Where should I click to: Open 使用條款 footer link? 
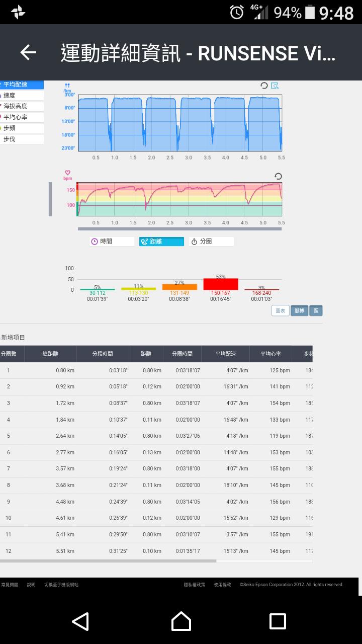pyautogui.click(x=222, y=585)
